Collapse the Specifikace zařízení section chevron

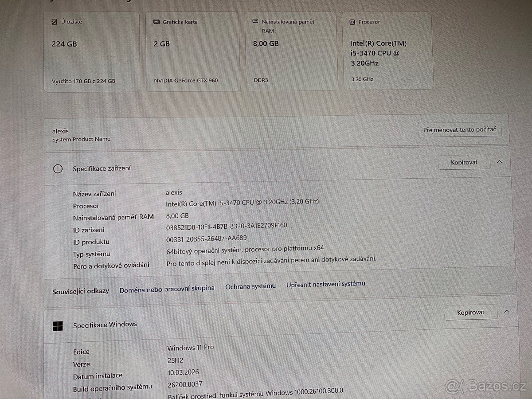(x=499, y=162)
